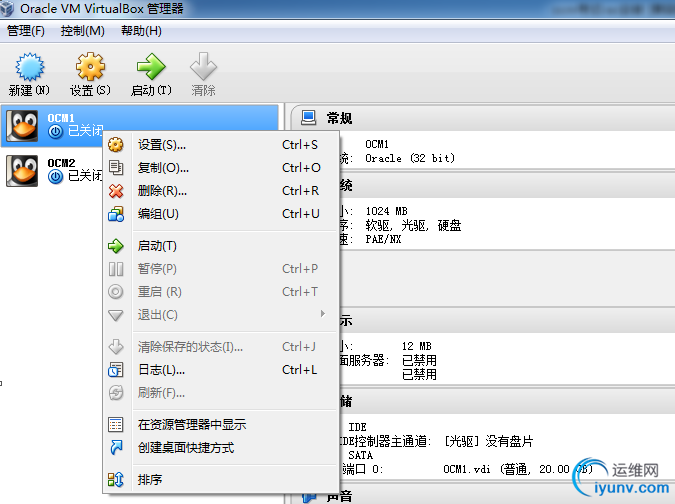Click the power state icon under OCM2

click(56, 176)
